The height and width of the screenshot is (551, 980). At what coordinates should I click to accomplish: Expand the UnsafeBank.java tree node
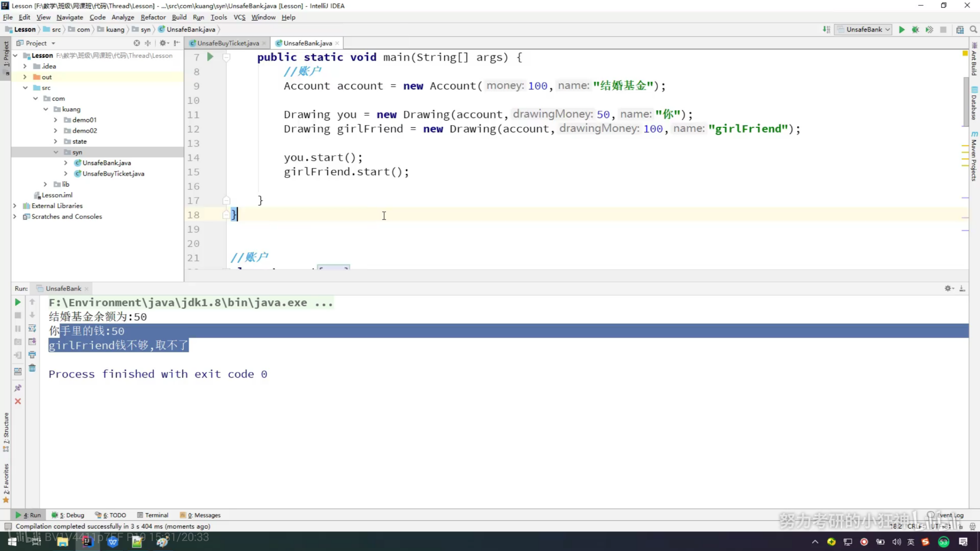point(66,163)
